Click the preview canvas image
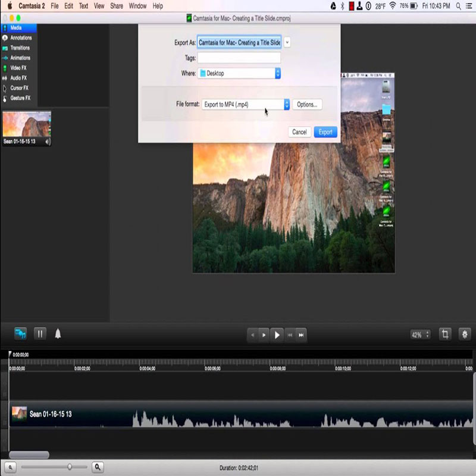Viewport: 476px width, 476px height. click(294, 208)
